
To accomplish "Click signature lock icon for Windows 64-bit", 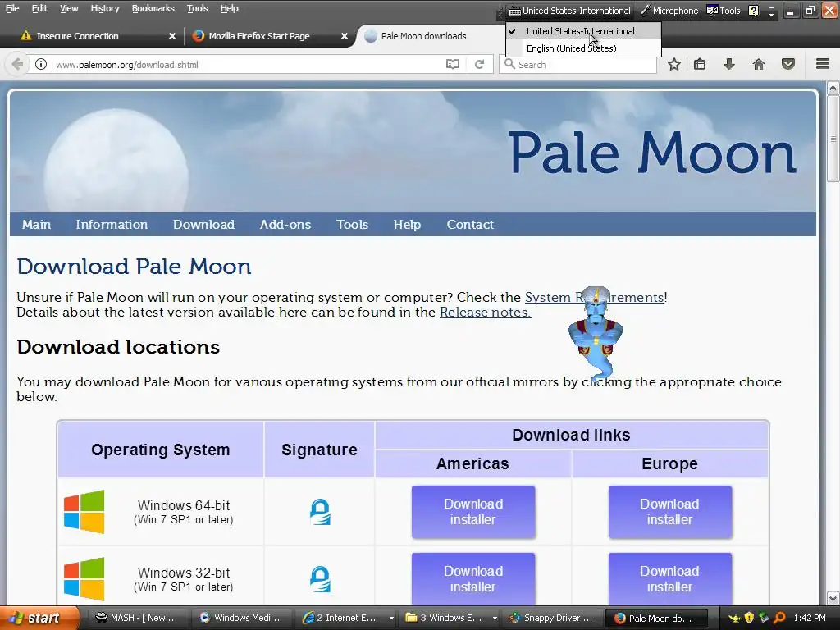I will [320, 512].
